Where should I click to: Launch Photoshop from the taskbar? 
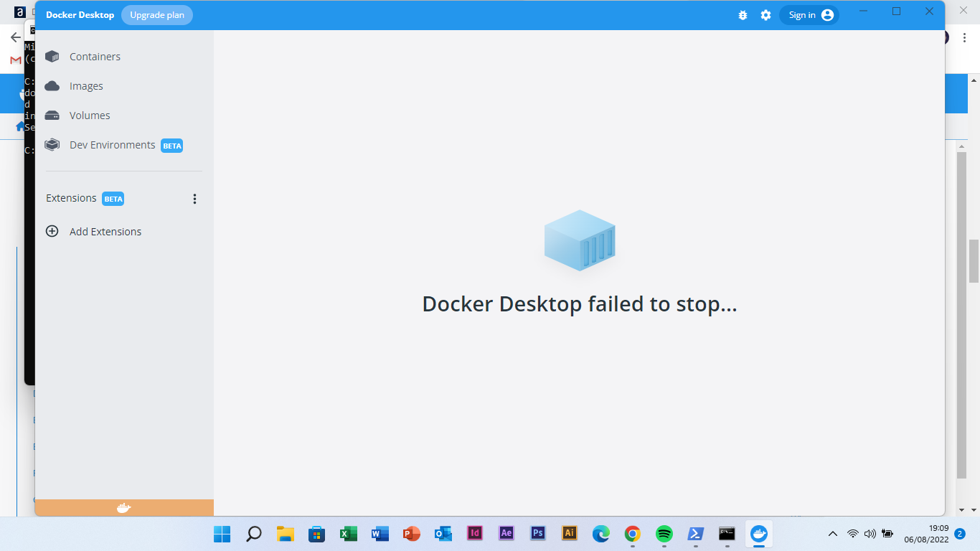point(537,533)
